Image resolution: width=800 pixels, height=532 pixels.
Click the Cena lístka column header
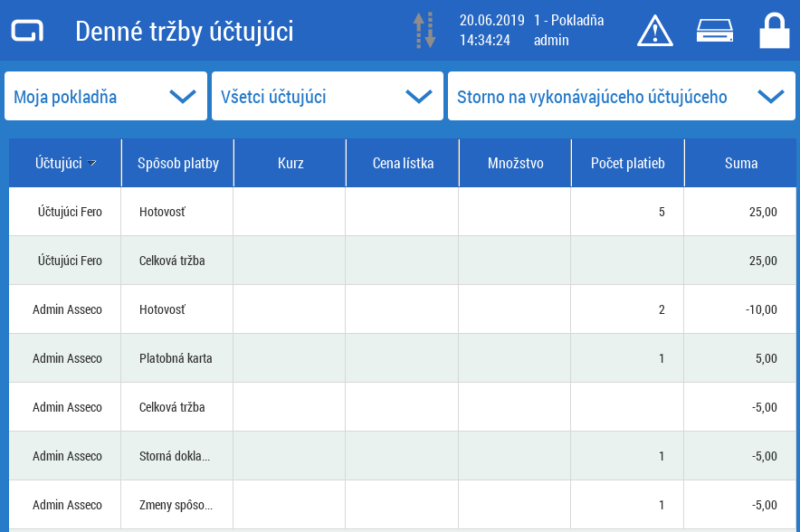(403, 164)
